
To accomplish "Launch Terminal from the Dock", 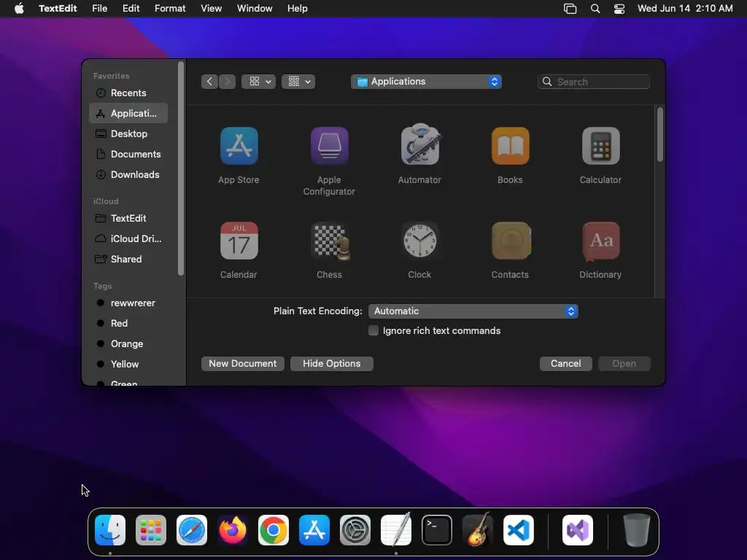I will coord(437,530).
